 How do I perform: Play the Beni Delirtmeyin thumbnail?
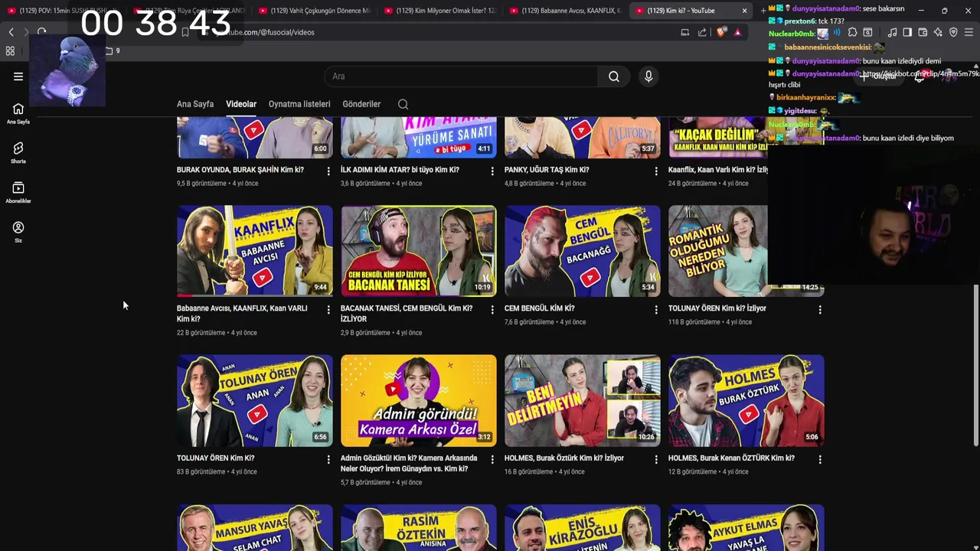pyautogui.click(x=583, y=401)
